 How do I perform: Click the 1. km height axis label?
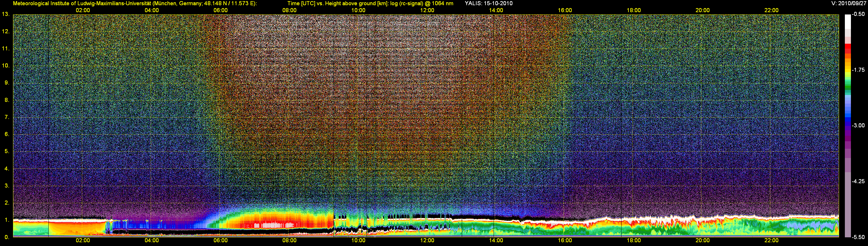[x=7, y=220]
